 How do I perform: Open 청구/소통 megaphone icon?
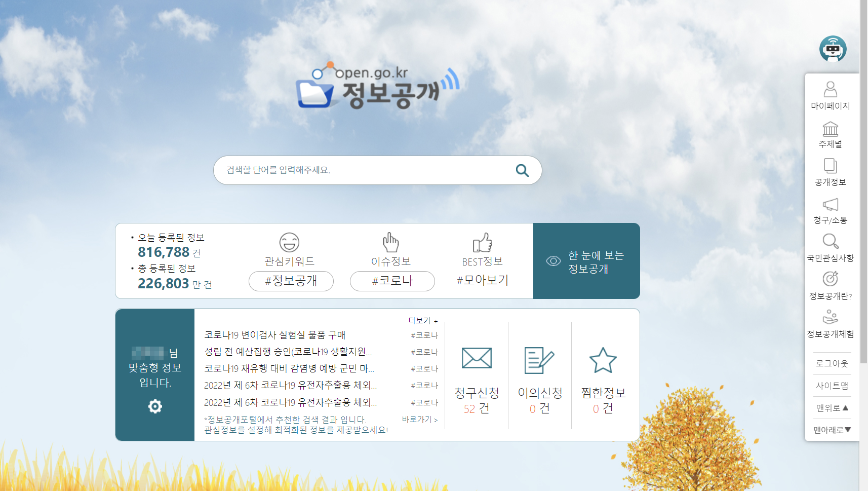tap(831, 204)
